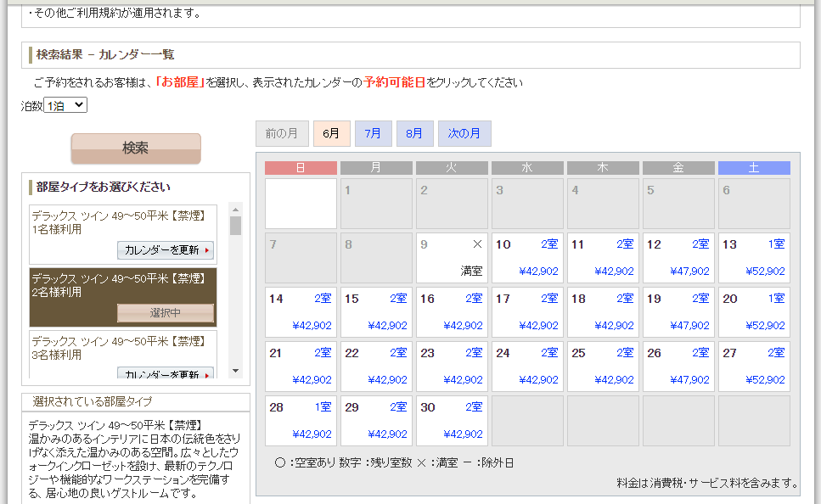Select June 25 date cell
The height and width of the screenshot is (504, 821).
click(x=603, y=367)
